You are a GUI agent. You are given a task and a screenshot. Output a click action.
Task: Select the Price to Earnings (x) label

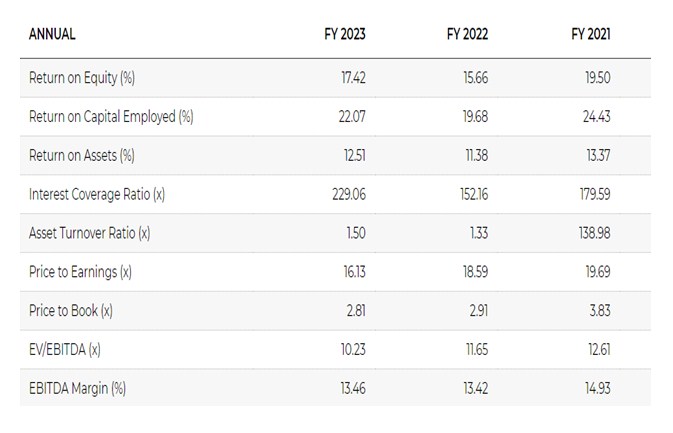[x=80, y=272]
